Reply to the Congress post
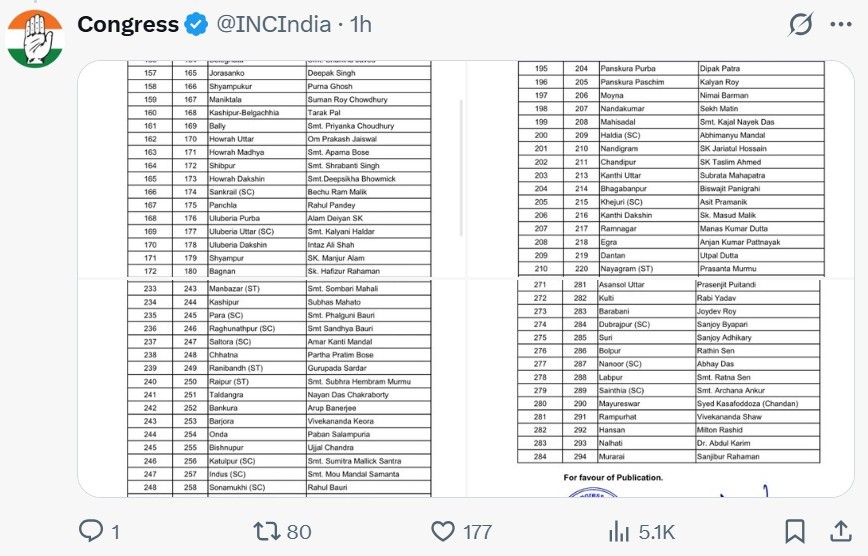The image size is (868, 556). click(x=92, y=531)
